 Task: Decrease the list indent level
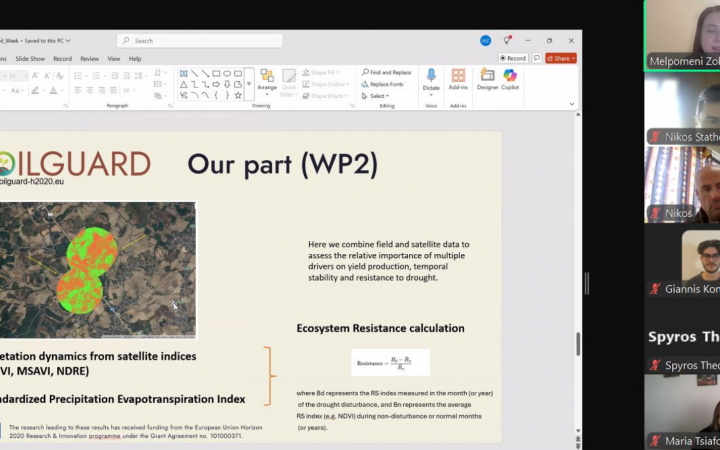pyautogui.click(x=115, y=75)
